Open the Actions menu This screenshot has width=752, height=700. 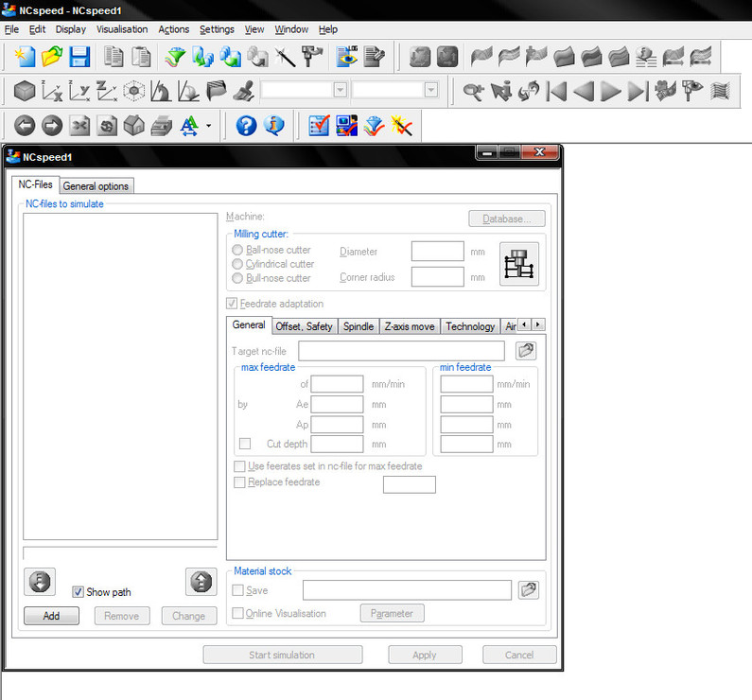[x=174, y=29]
